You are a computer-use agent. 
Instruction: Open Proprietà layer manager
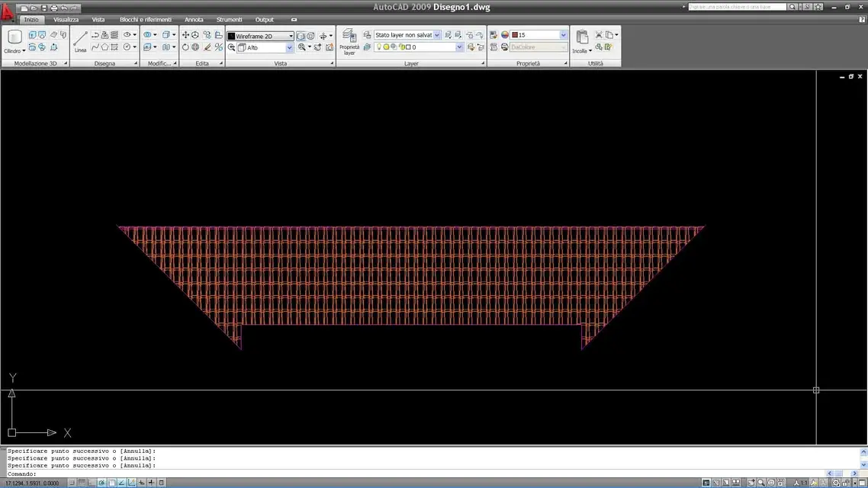pyautogui.click(x=349, y=42)
